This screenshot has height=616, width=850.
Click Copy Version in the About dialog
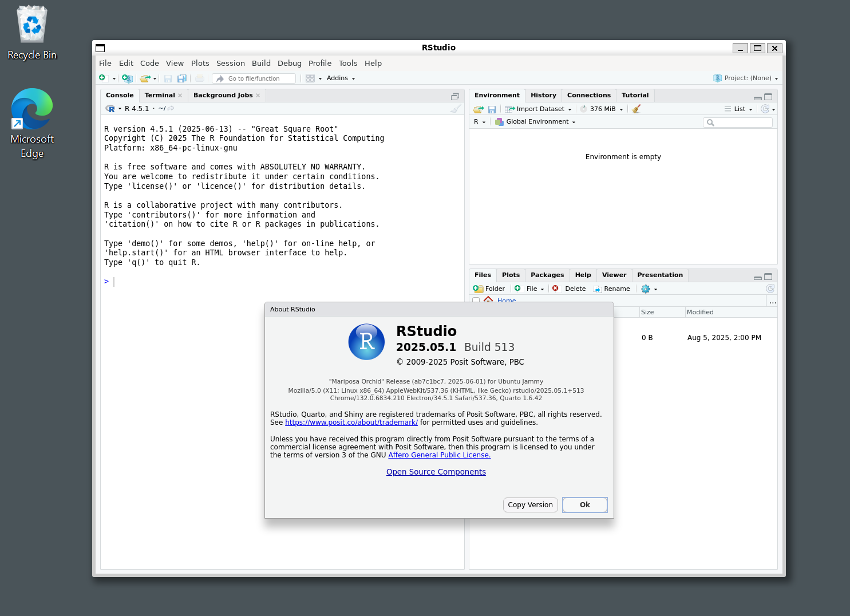pyautogui.click(x=530, y=504)
